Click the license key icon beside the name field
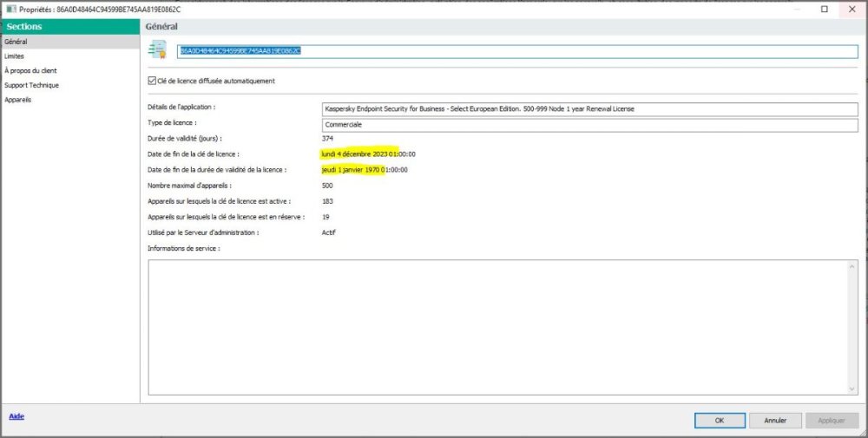 pyautogui.click(x=157, y=50)
